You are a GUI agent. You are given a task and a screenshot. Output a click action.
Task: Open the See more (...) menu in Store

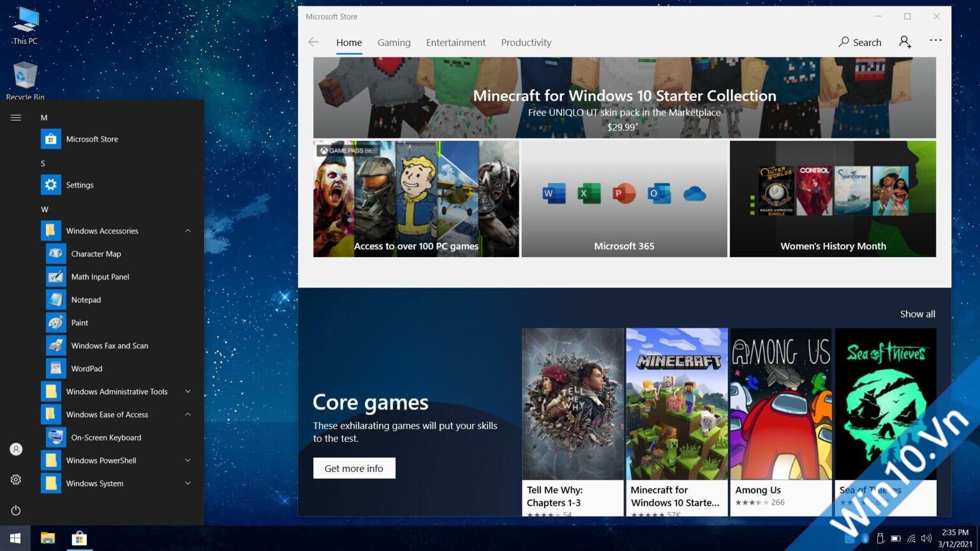click(x=935, y=41)
